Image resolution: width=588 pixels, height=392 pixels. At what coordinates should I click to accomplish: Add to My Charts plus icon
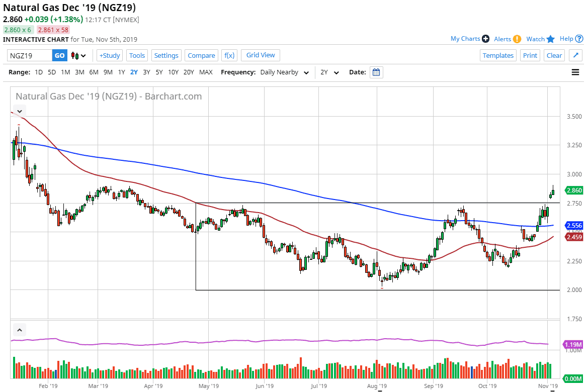pos(485,39)
